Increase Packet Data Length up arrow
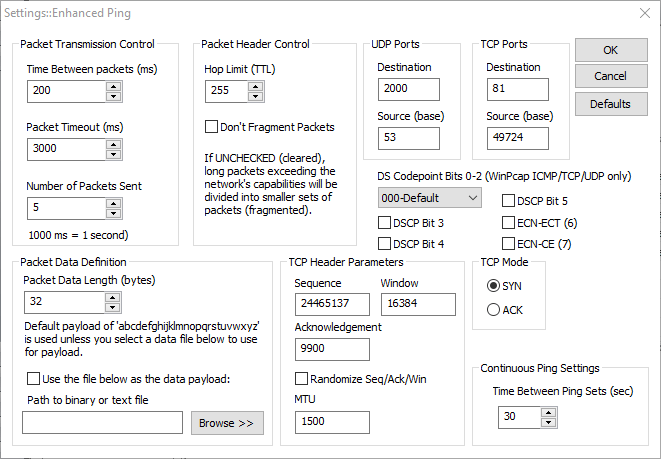This screenshot has height=459, width=661. 113,298
